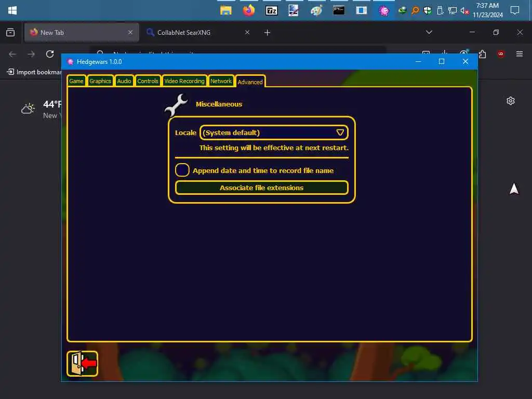Open the Locale dropdown list

point(274,132)
